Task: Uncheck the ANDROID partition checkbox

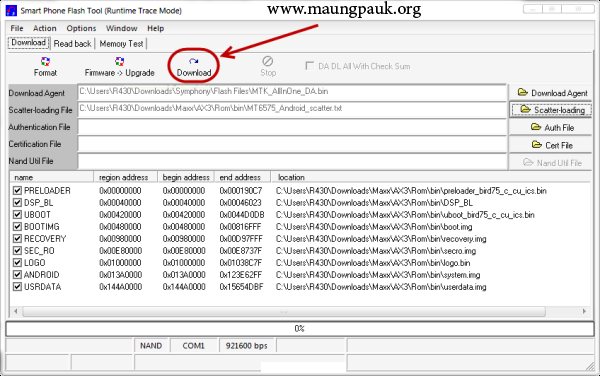Action: (17, 275)
